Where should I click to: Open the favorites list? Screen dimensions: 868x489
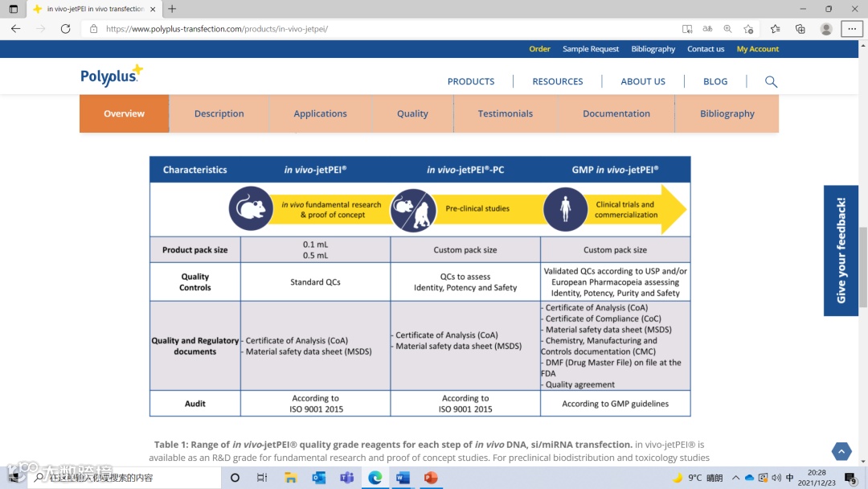pos(775,29)
